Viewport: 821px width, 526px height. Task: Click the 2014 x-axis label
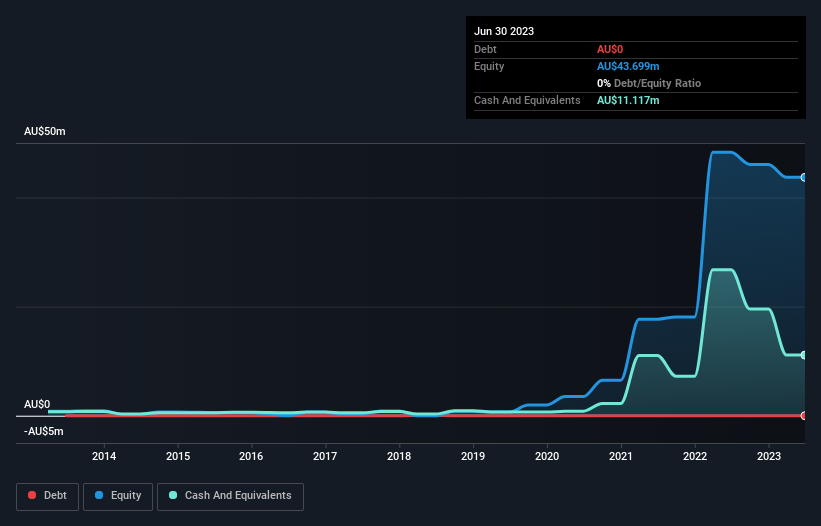click(x=104, y=456)
